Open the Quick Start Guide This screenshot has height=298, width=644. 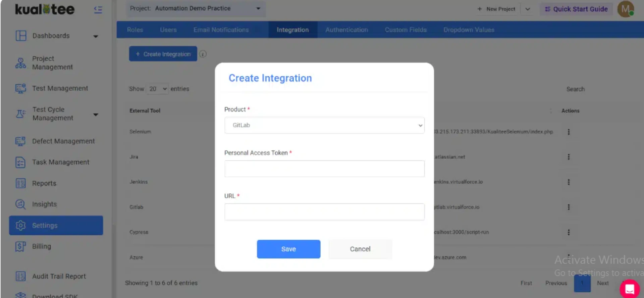(x=576, y=9)
